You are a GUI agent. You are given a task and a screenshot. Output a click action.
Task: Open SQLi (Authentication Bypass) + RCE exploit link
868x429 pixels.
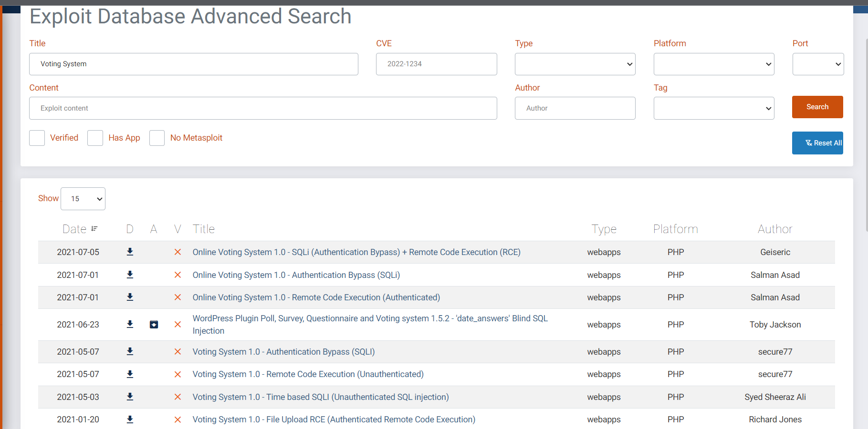[x=356, y=252]
